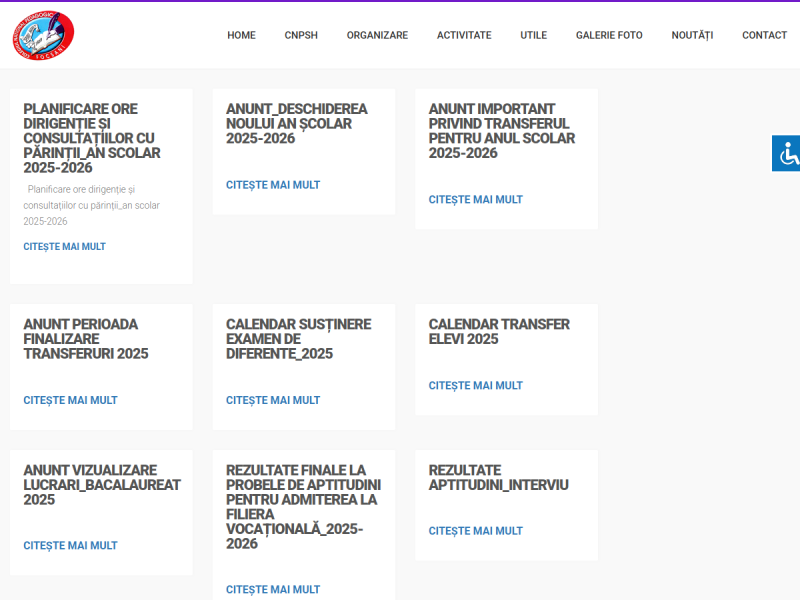Open the CNPSH menu item

coord(301,35)
